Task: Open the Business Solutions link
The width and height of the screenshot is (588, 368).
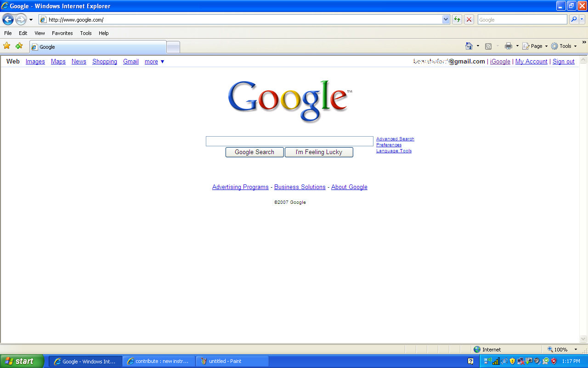Action: [300, 187]
